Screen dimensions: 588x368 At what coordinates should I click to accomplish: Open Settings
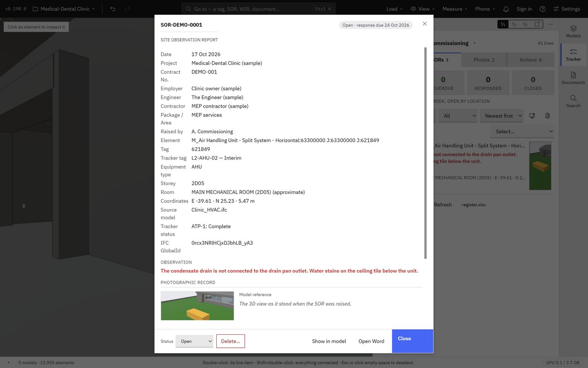point(567,9)
